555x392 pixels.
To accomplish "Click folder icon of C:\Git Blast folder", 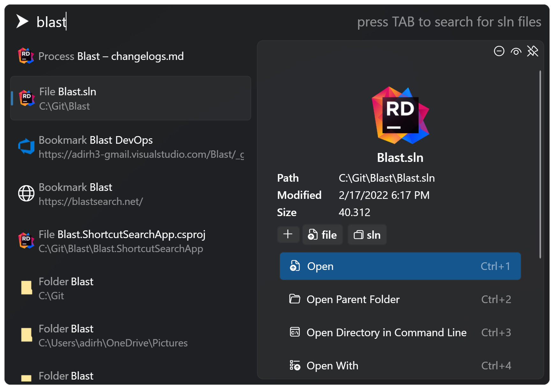I will [x=26, y=287].
